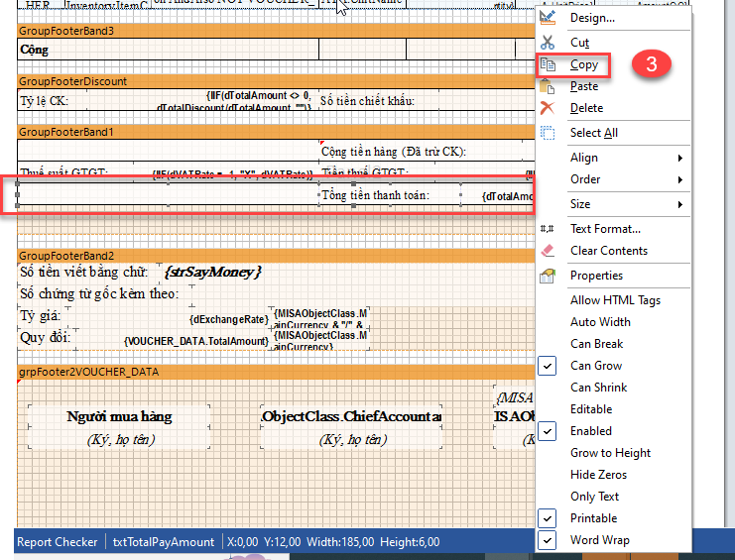The height and width of the screenshot is (560, 735).
Task: Uncheck the Can Grow option
Action: [548, 366]
